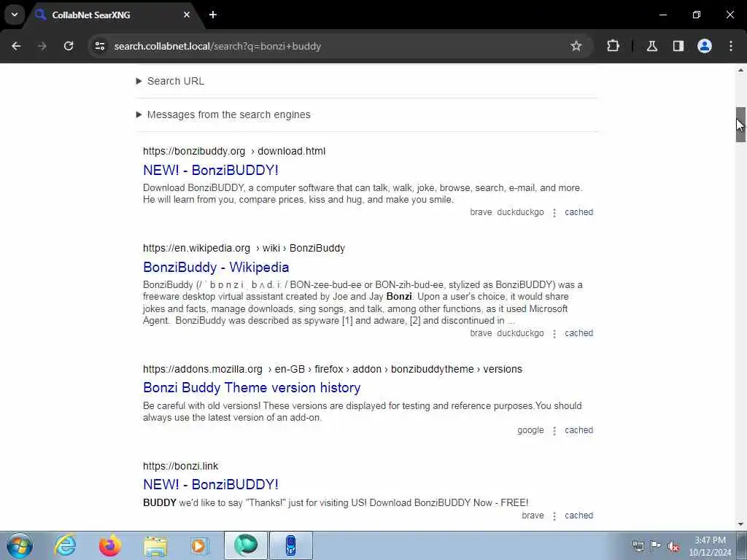View cached copy of Wikipedia result

[578, 333]
